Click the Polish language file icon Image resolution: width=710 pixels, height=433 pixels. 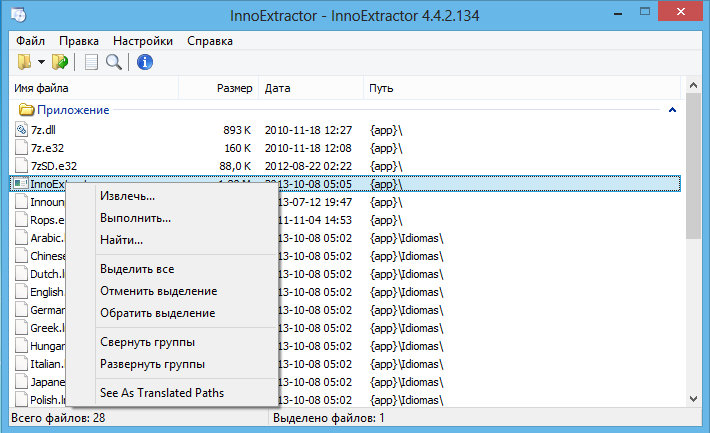(x=21, y=400)
